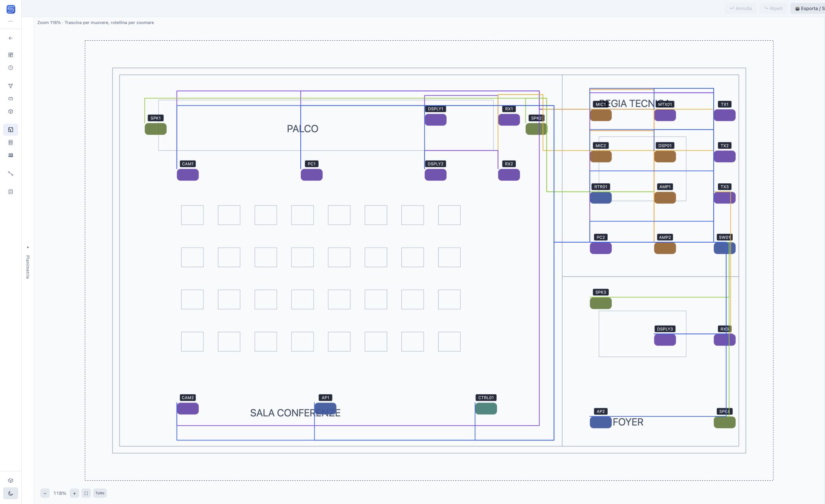This screenshot has width=825, height=504.
Task: Click the cube icon above the moon toggle
Action: (11, 481)
